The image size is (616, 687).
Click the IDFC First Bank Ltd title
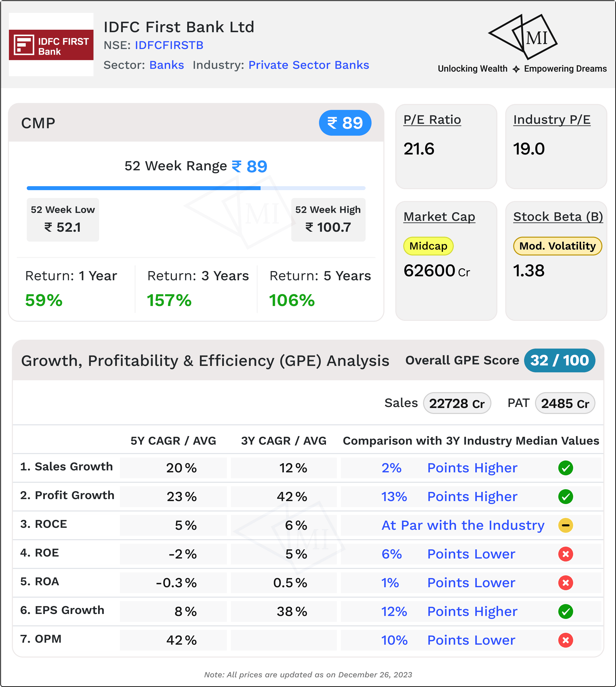pos(179,27)
